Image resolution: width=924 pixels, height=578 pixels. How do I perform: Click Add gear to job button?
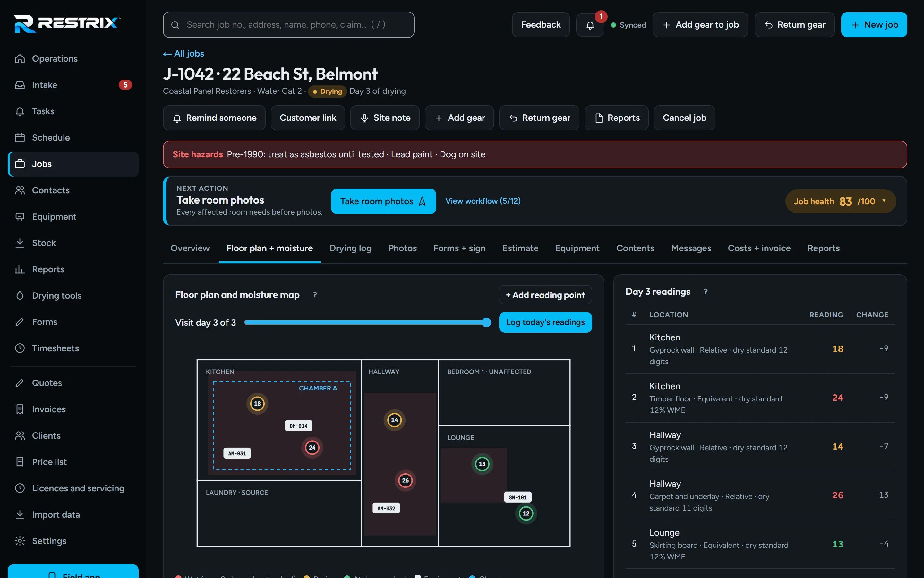pos(700,25)
